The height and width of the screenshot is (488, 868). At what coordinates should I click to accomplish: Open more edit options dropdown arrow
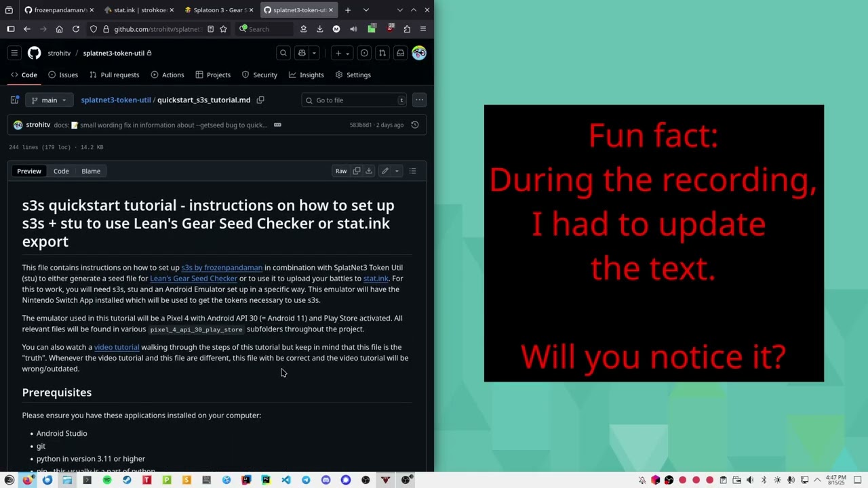397,171
